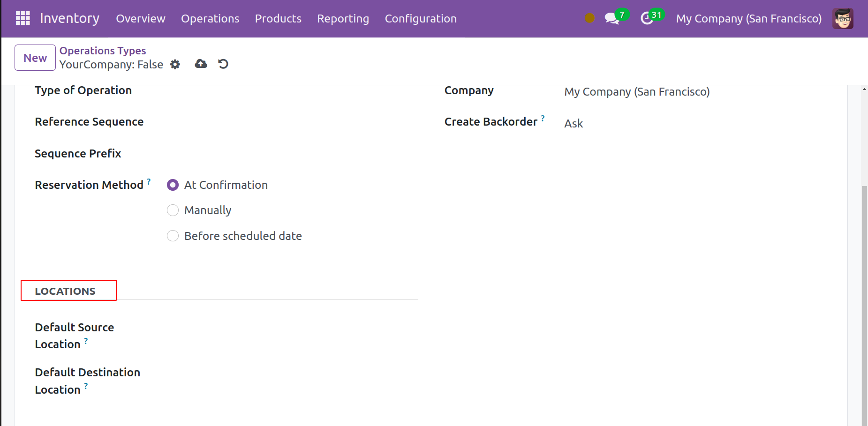Save record with cloud upload icon
Viewport: 868px width, 426px height.
click(201, 64)
